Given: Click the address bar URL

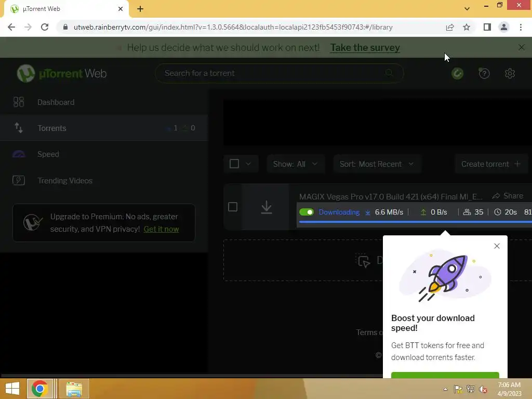Looking at the screenshot, I should [x=233, y=27].
